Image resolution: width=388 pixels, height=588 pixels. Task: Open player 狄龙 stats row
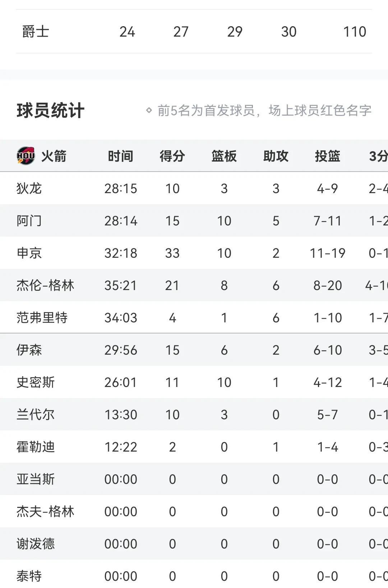point(194,188)
